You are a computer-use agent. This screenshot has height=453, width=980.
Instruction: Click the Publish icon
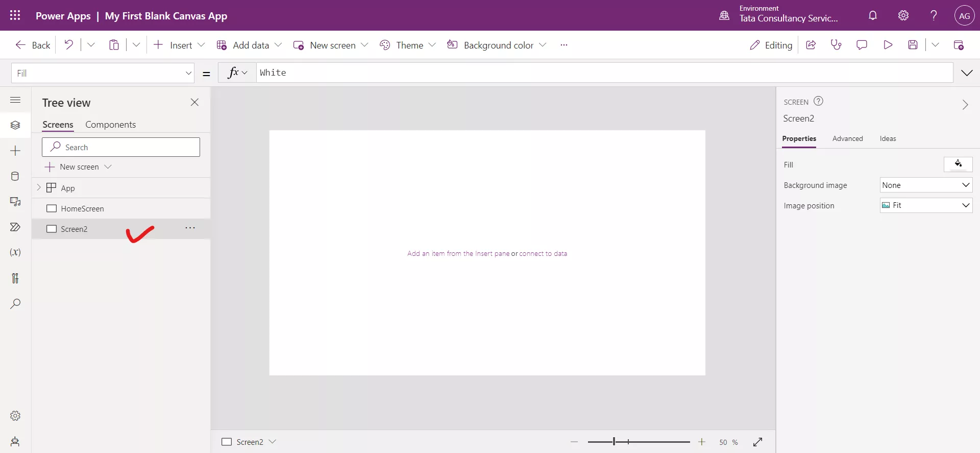pos(959,45)
